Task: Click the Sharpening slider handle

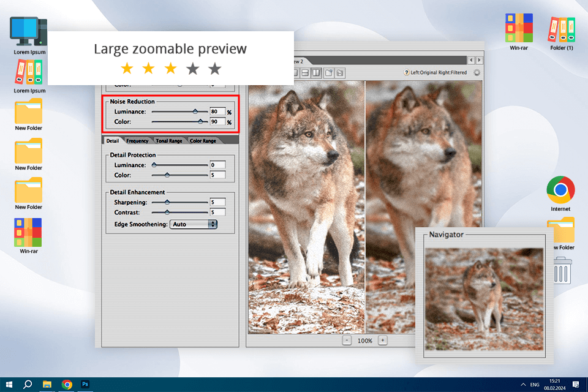Action: pos(167,202)
